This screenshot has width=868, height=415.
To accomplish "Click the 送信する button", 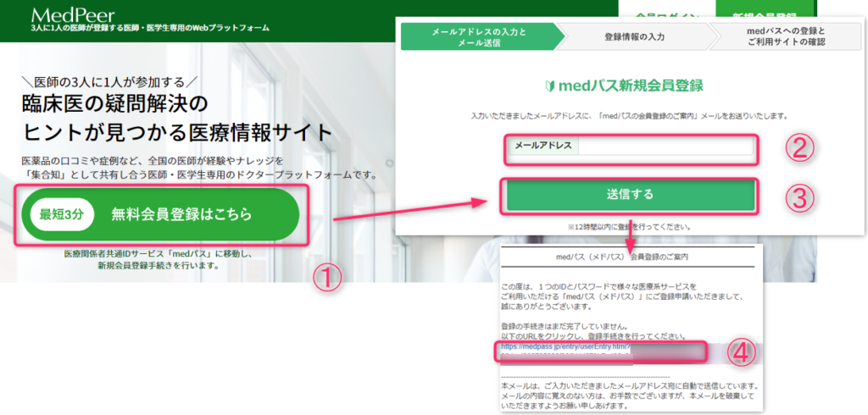I will point(630,195).
